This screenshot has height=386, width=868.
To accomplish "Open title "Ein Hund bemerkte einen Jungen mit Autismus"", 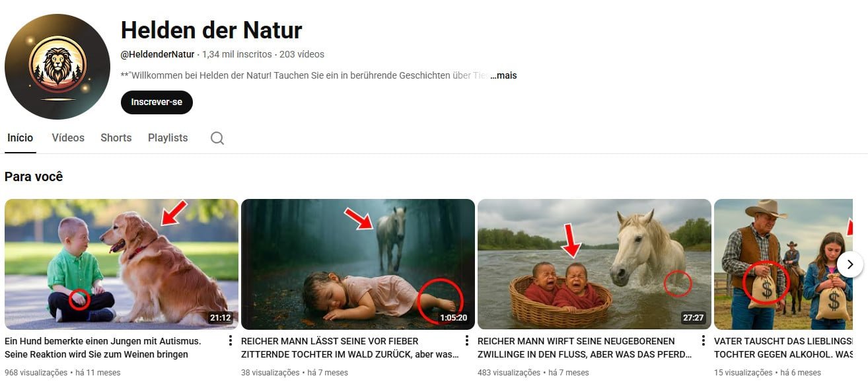I will click(x=102, y=341).
